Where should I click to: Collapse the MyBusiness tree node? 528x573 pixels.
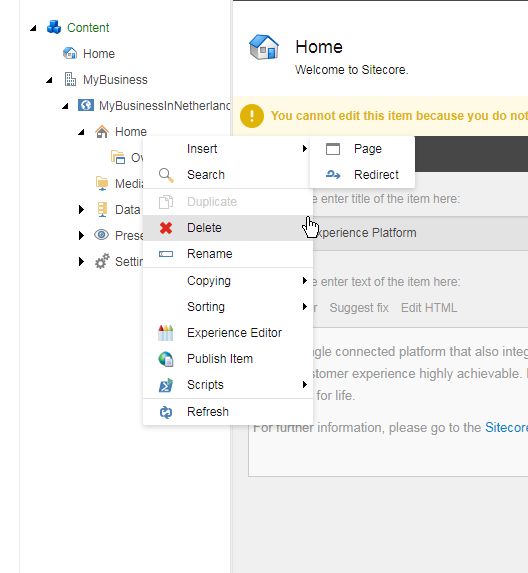click(x=49, y=80)
